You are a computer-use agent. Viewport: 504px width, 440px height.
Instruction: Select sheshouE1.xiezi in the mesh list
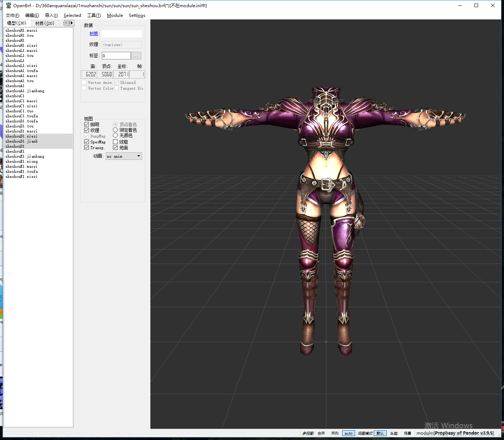tap(38, 177)
